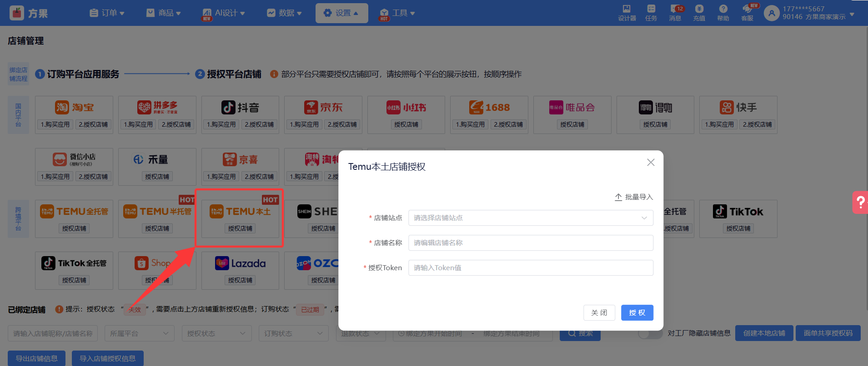Click the 搜索 search button

point(580,333)
